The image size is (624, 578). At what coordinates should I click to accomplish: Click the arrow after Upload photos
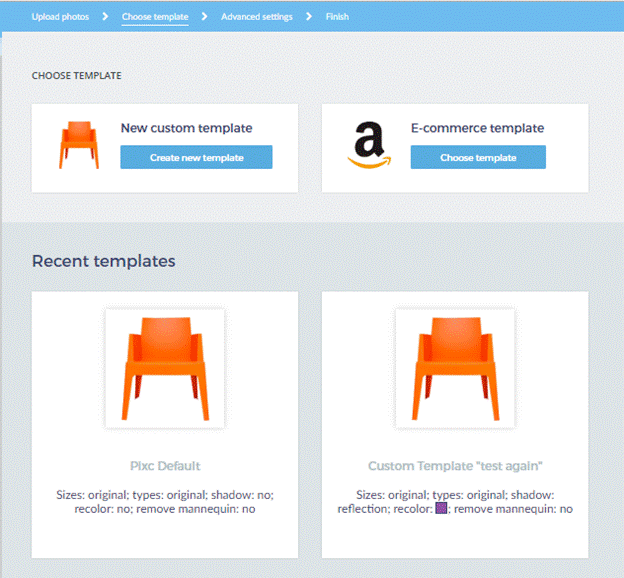[105, 17]
